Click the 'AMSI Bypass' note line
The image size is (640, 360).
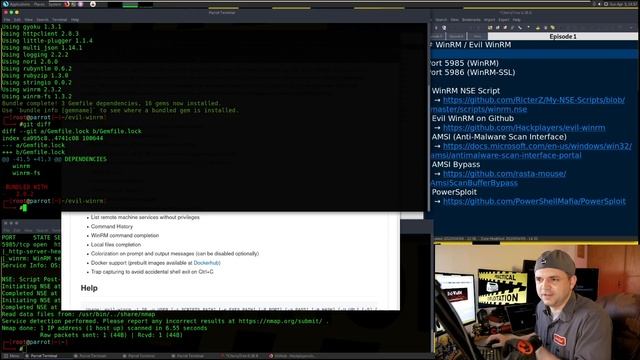tap(456, 164)
